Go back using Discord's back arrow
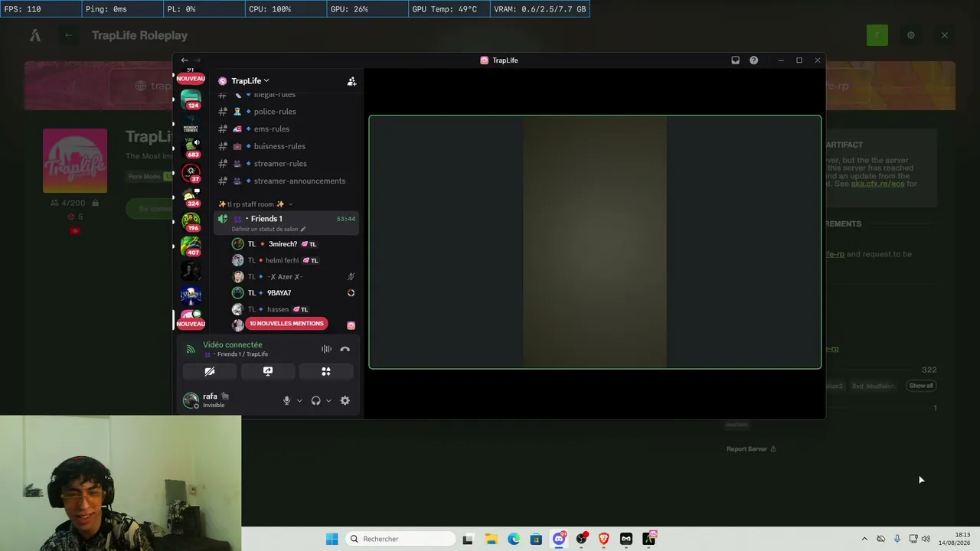This screenshot has width=980, height=551. (185, 60)
